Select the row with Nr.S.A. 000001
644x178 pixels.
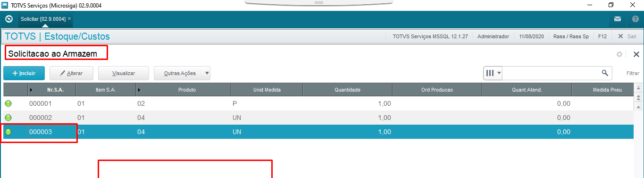tap(318, 104)
